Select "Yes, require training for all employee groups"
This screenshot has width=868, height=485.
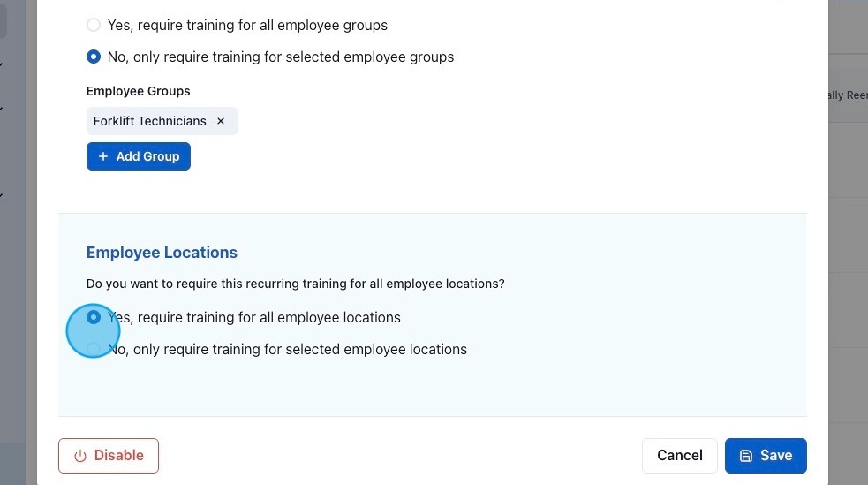(94, 26)
